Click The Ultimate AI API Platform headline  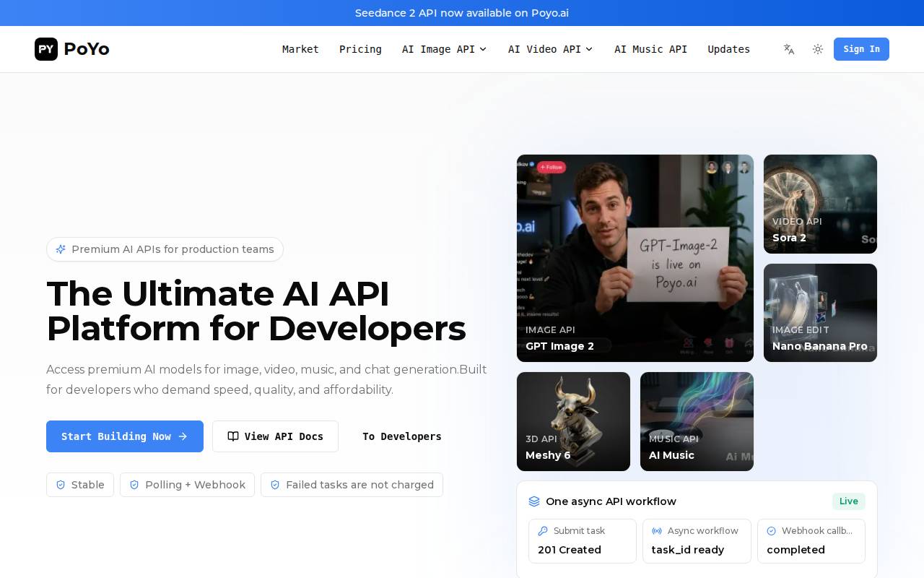point(256,311)
